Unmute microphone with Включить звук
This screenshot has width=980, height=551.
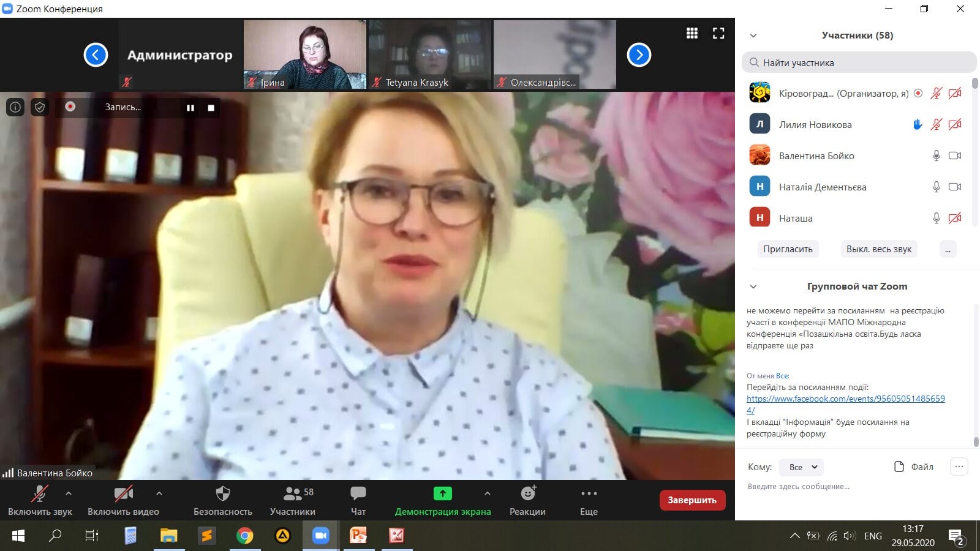click(40, 500)
